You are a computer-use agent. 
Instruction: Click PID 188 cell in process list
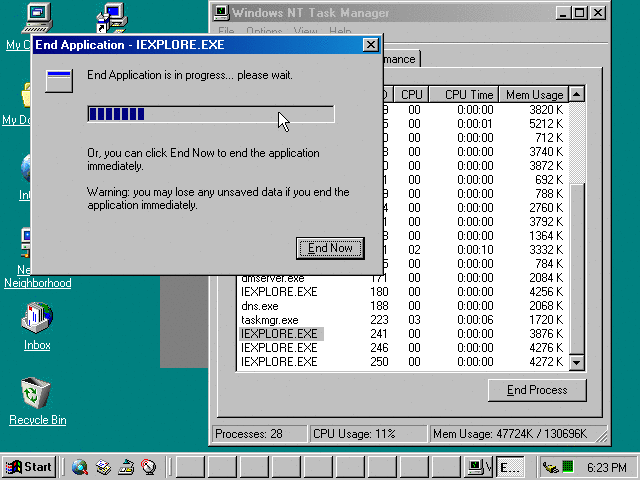[379, 306]
